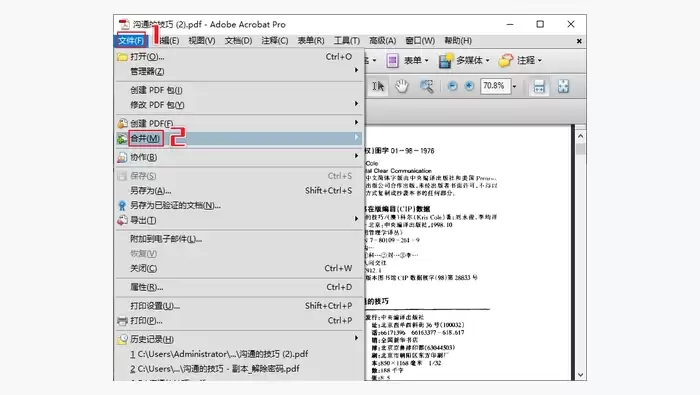The image size is (700, 395).
Task: Open the 注释(C) menu
Action: (x=275, y=41)
